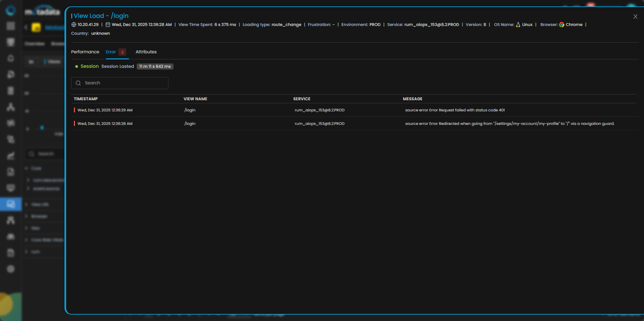Click the Chrome browser icon
Viewport: 644px width, 321px height.
(x=562, y=25)
